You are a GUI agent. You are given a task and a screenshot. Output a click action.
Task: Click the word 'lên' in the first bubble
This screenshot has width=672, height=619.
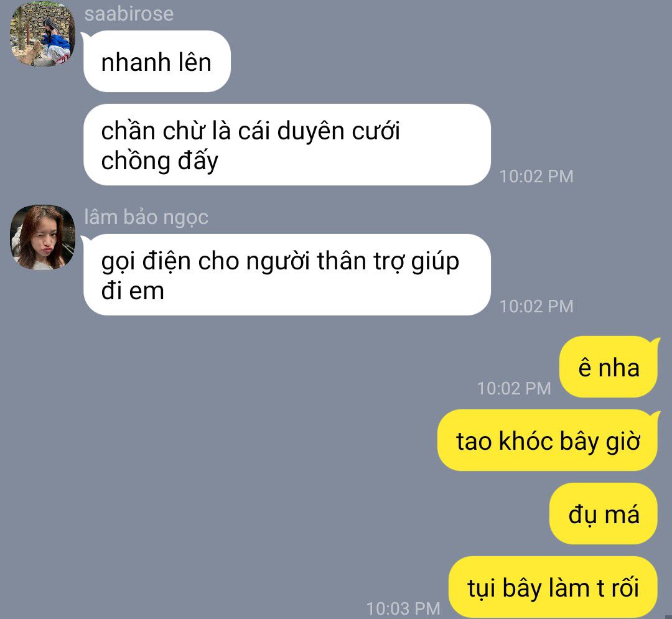195,62
